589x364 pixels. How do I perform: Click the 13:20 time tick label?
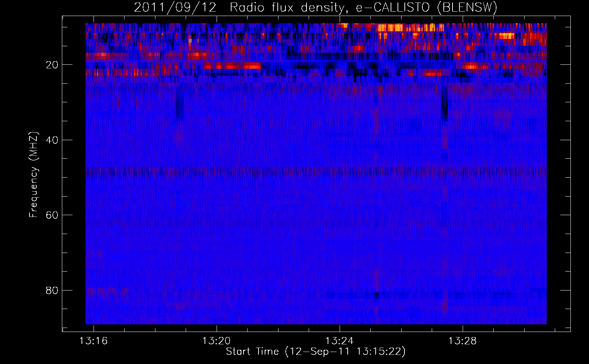click(x=217, y=341)
